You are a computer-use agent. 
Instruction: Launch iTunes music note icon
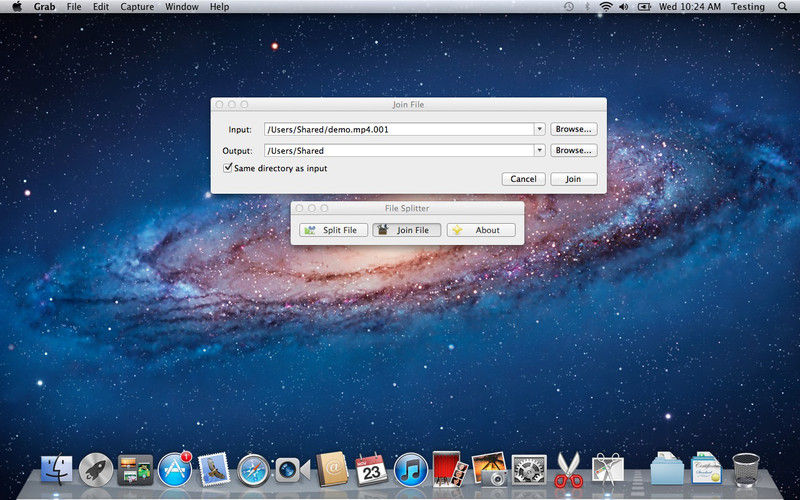pyautogui.click(x=411, y=469)
